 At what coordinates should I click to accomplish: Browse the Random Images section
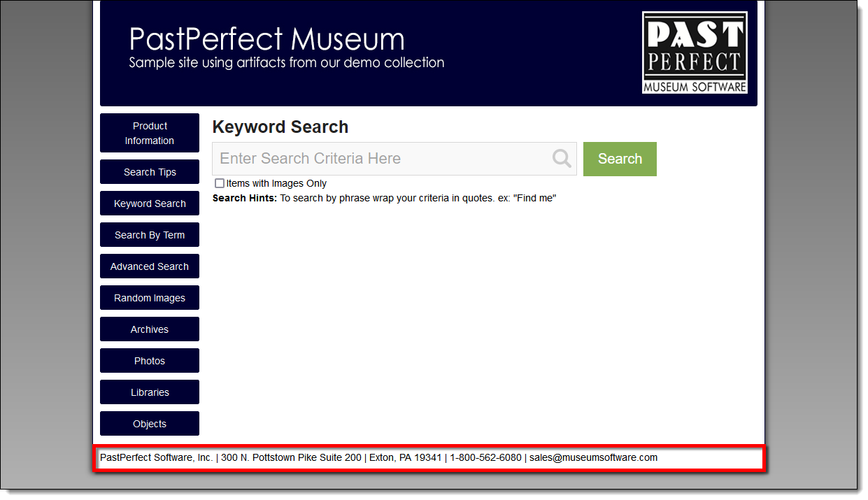(x=149, y=297)
